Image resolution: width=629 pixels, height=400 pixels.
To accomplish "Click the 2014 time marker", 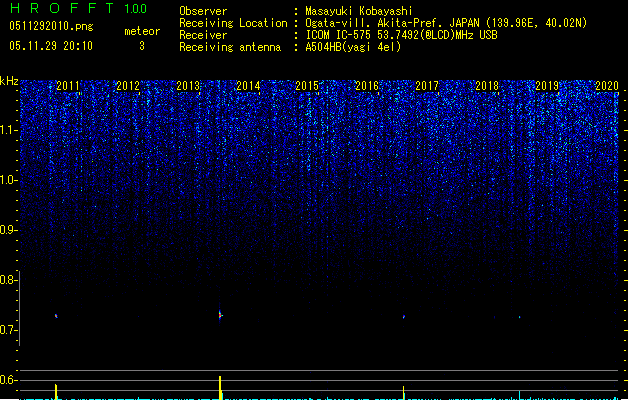I will (248, 85).
